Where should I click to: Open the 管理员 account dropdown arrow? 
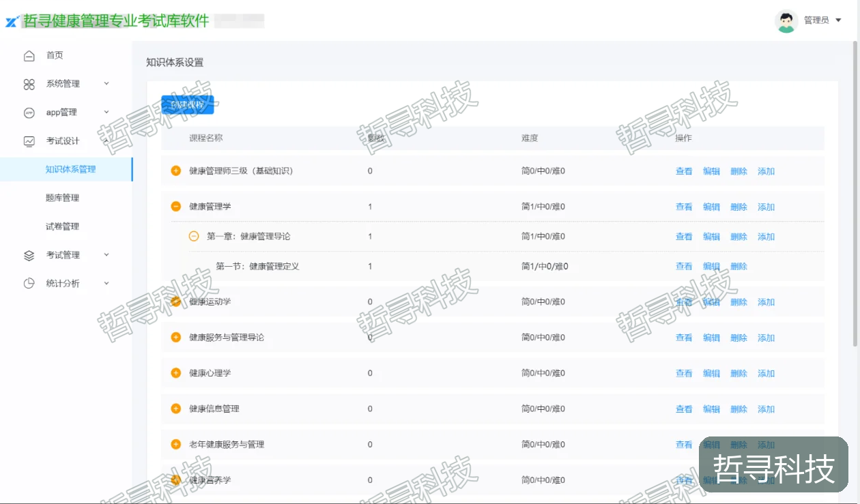coord(839,20)
